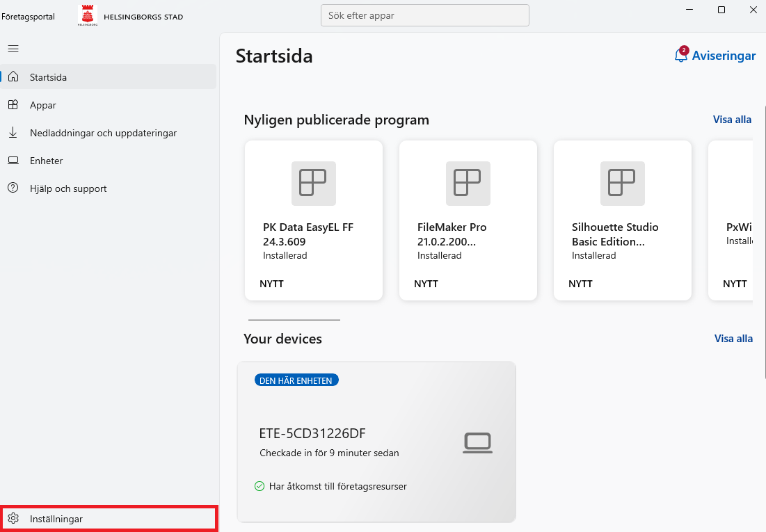The width and height of the screenshot is (766, 532).
Task: Click 'Har åtkomst till företagsresurser' text
Action: point(337,486)
